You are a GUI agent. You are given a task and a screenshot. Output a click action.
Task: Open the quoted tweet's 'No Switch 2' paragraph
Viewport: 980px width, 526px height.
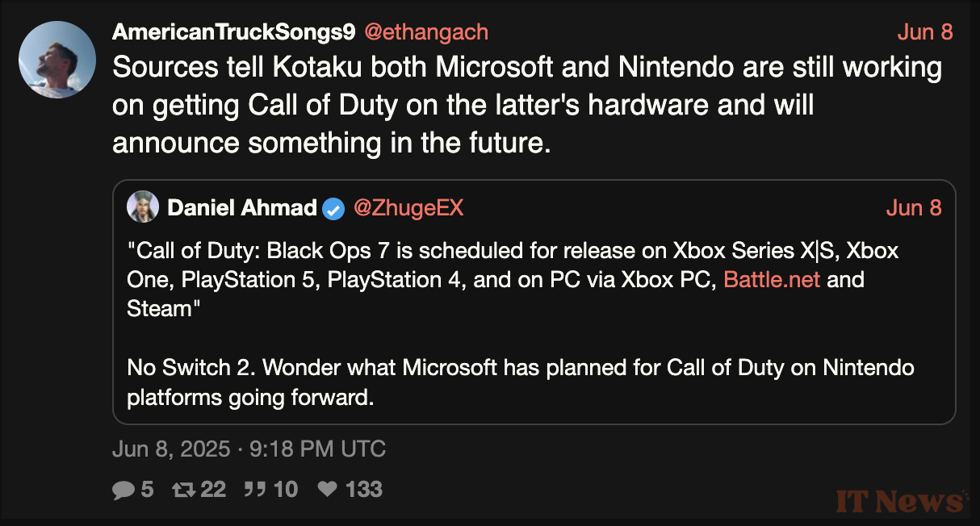point(521,382)
